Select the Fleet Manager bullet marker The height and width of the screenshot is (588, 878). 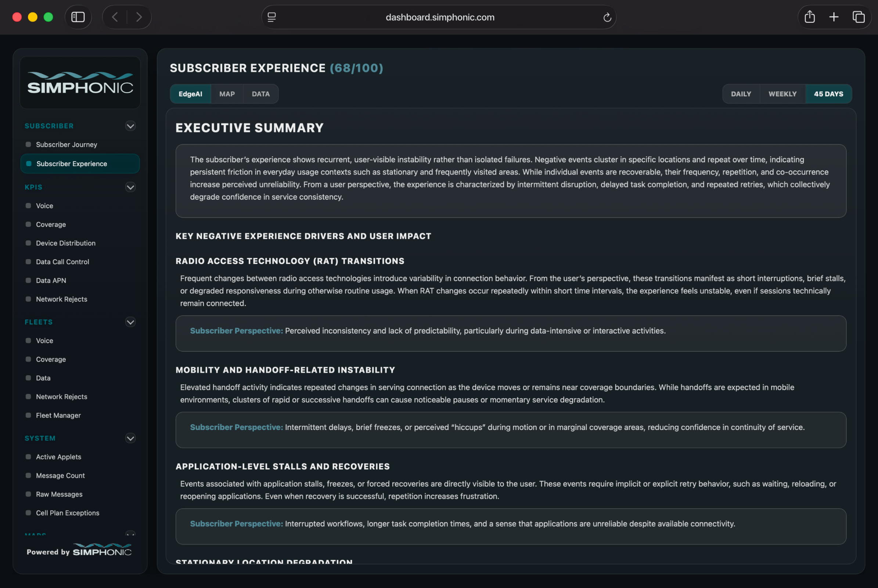pos(28,415)
